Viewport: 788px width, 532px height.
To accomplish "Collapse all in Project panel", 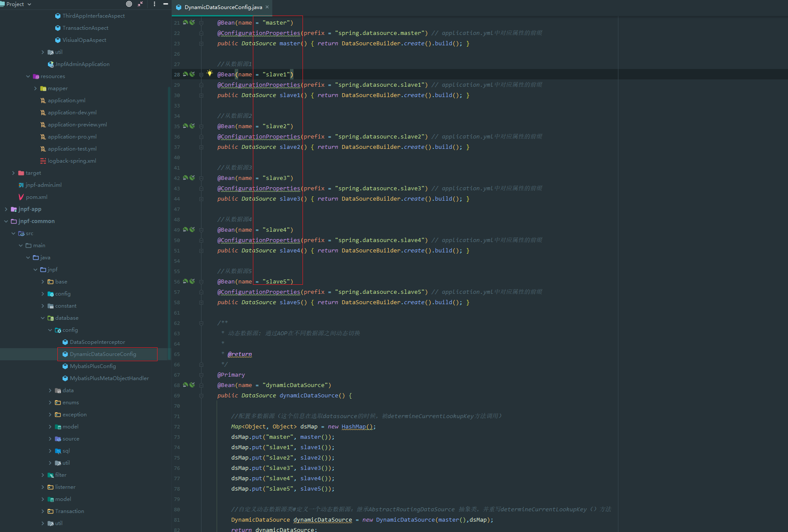I will pos(140,4).
